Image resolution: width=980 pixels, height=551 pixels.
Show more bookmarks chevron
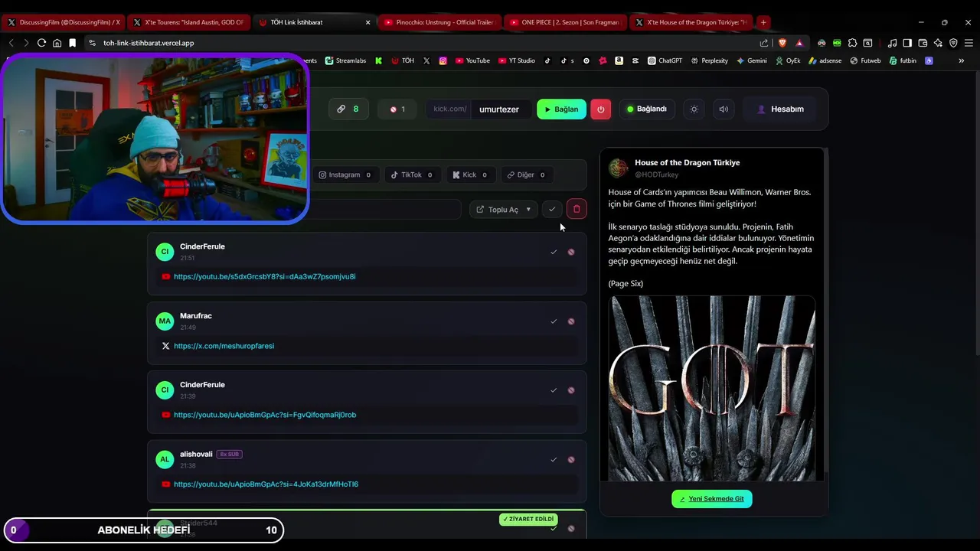(961, 60)
